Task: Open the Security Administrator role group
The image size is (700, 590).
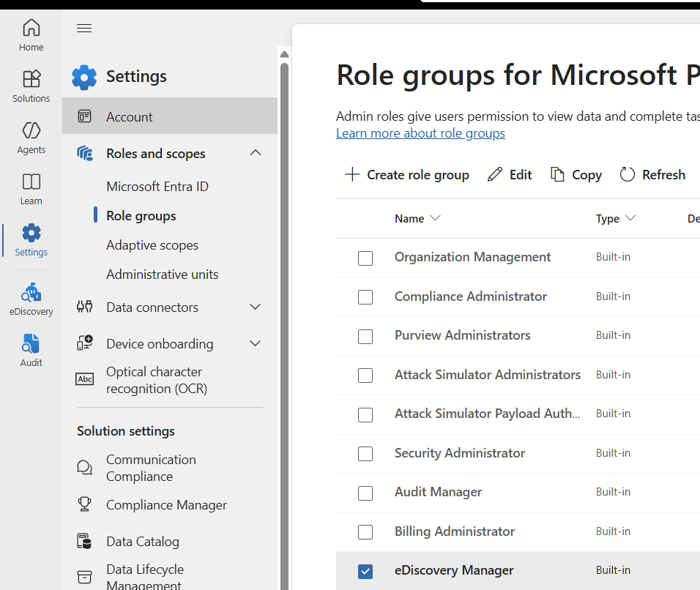Action: click(x=460, y=453)
